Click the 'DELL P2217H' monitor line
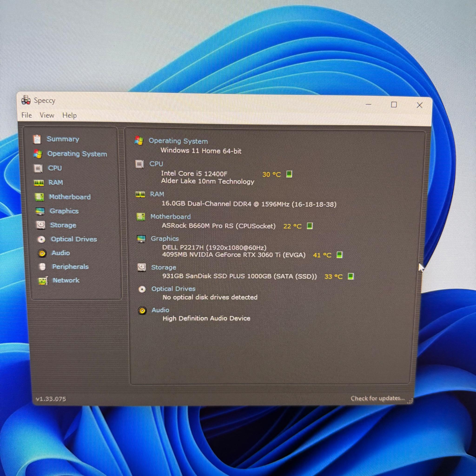Screen dimensions: 476x476 [x=214, y=248]
